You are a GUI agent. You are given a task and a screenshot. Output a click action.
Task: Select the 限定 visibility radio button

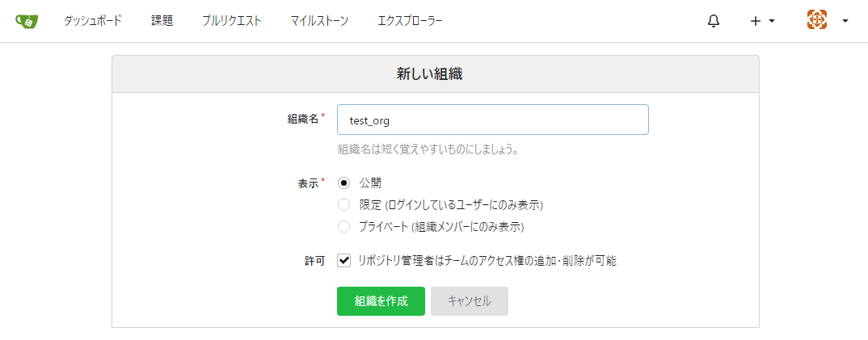pos(344,205)
